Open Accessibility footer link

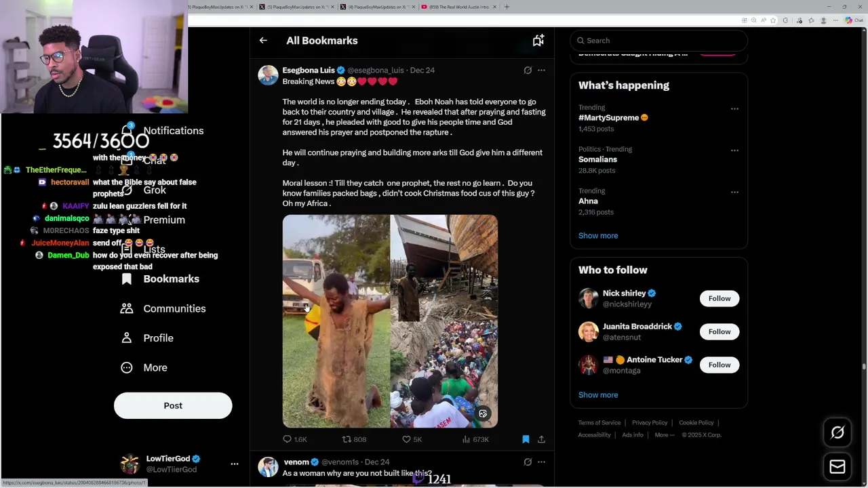click(x=594, y=435)
